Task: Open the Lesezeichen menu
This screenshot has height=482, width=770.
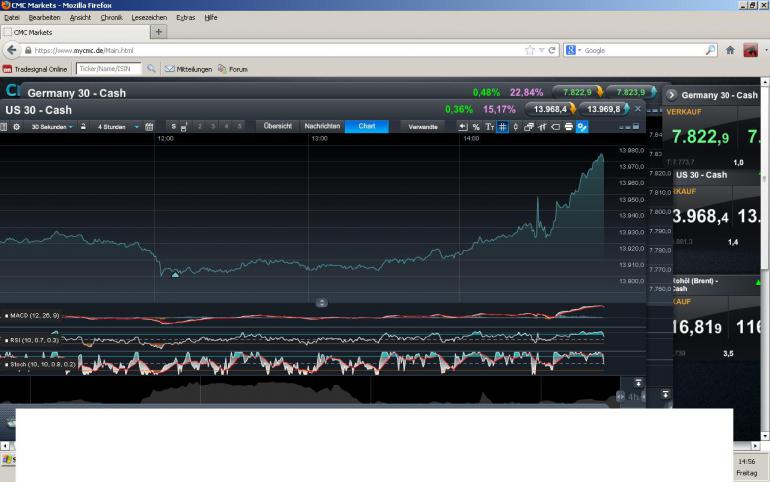Action: tap(149, 17)
